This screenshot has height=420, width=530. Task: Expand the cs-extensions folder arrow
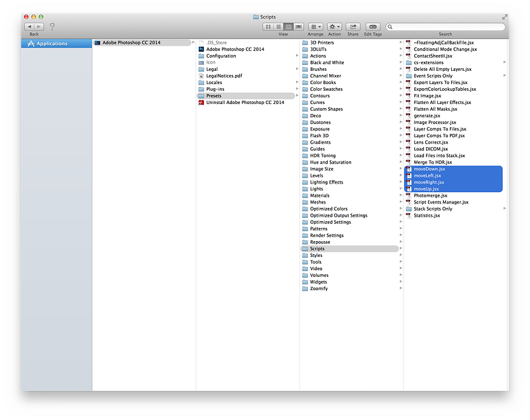(x=505, y=62)
